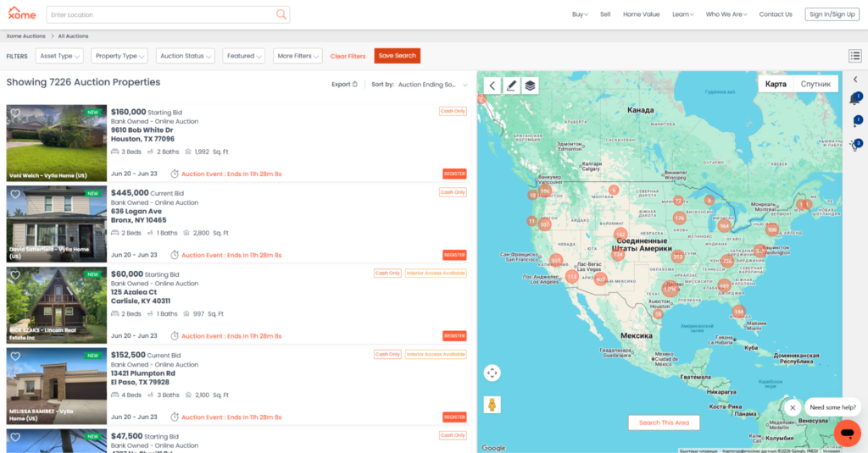This screenshot has height=453, width=868.
Task: Click timer icon for 9610 Bob White Dr
Action: click(175, 174)
